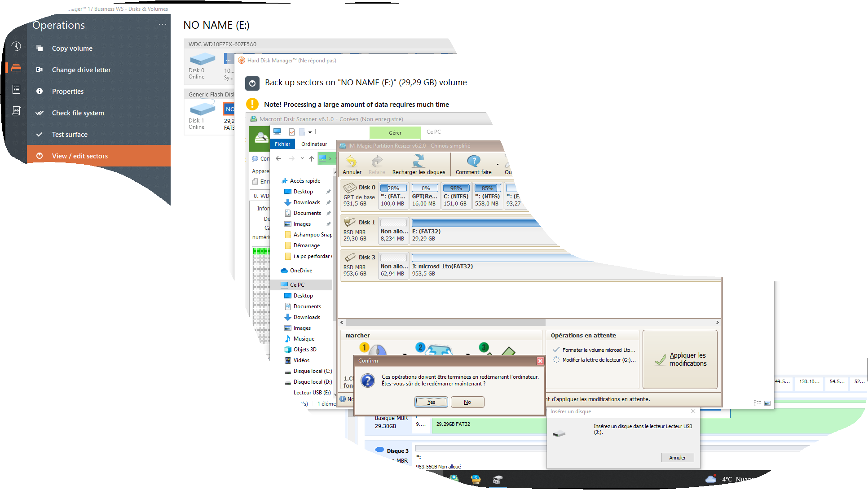Click Annuler in Insérer un disque dialog
The width and height of the screenshot is (868, 490).
tap(677, 458)
